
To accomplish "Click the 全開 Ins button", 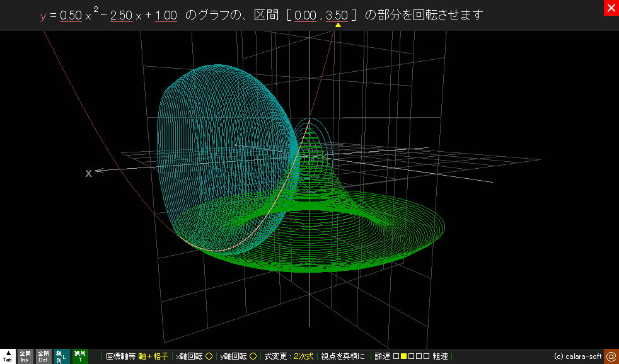I will 25,356.
